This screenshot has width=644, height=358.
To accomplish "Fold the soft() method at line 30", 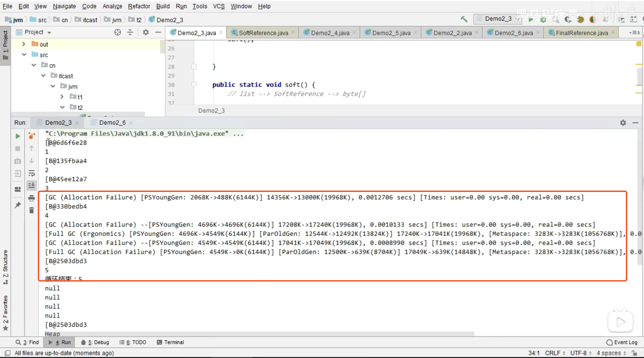I will [x=194, y=85].
